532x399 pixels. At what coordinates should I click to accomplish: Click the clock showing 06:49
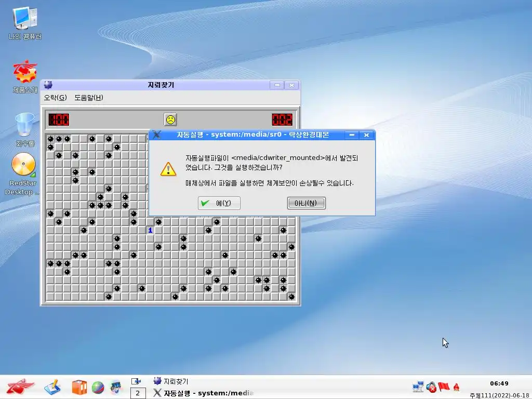coord(499,383)
